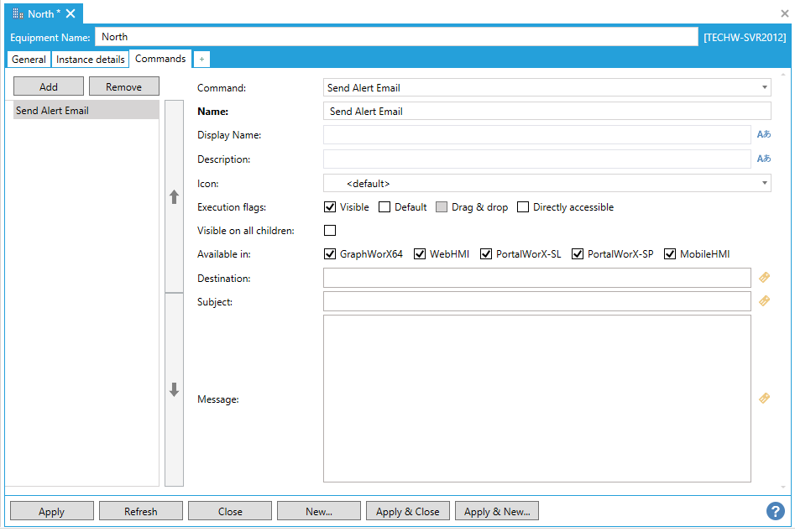Screen dimensions: 795x532
Task: Enable Visible on all children checkbox
Action: (330, 231)
